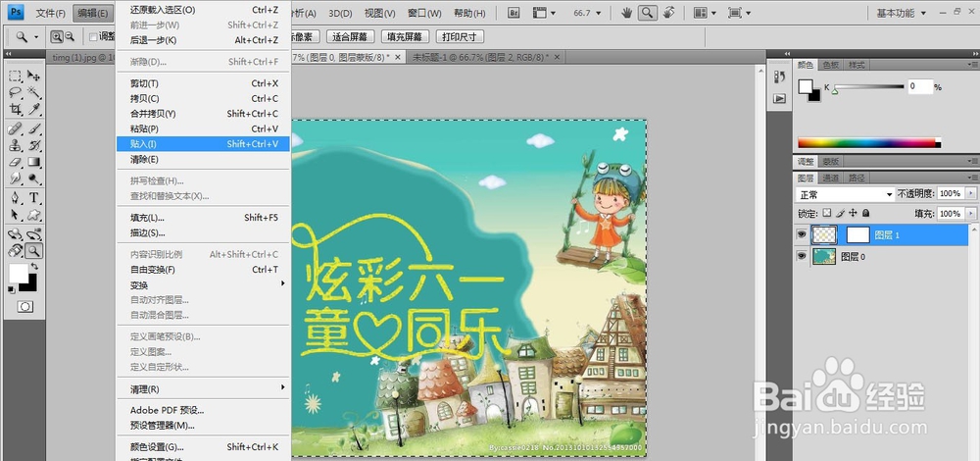980x461 pixels.
Task: Reset to default foreground and background colors
Action: (12, 289)
